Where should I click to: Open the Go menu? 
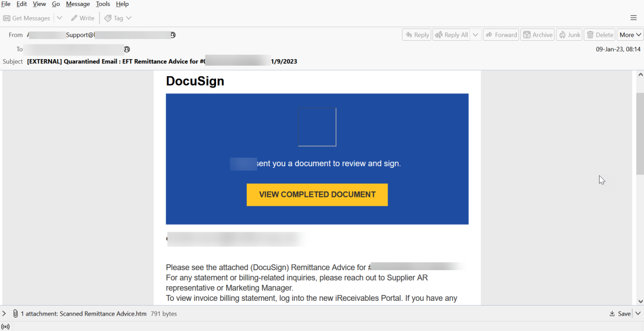coord(56,4)
